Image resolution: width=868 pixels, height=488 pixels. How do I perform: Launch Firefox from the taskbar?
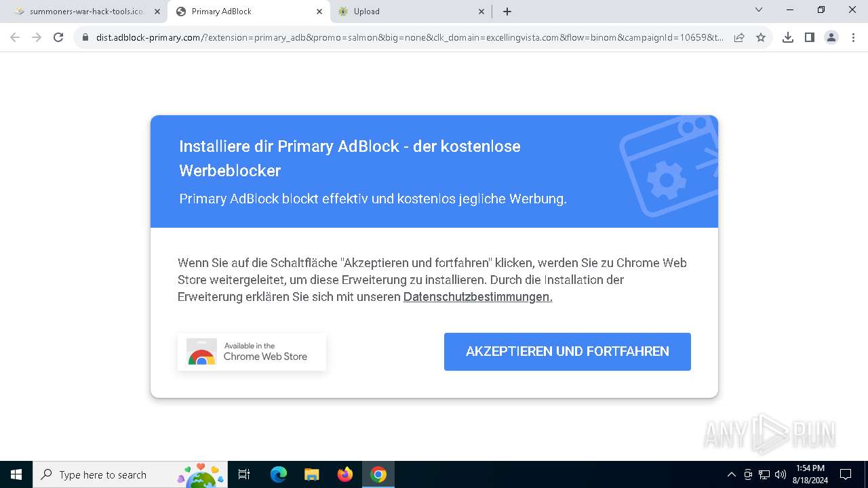pos(345,474)
